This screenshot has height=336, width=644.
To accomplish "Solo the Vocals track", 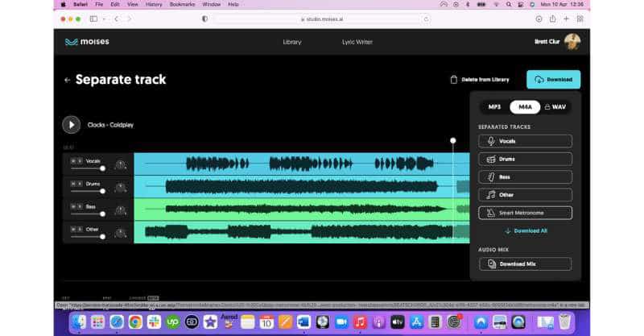I will point(80,161).
